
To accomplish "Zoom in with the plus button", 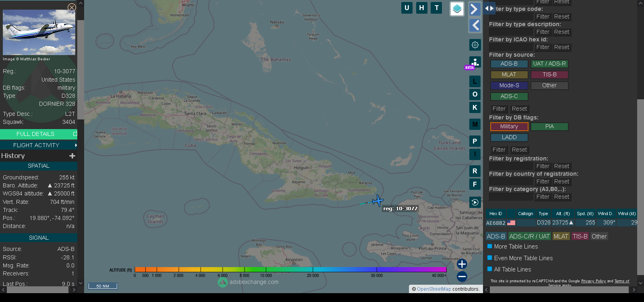I will click(462, 264).
